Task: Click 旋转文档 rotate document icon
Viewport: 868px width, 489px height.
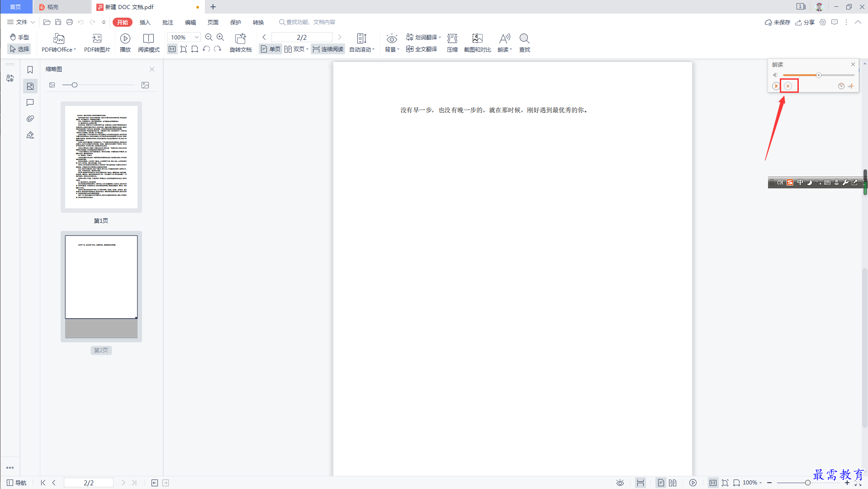Action: click(x=241, y=43)
